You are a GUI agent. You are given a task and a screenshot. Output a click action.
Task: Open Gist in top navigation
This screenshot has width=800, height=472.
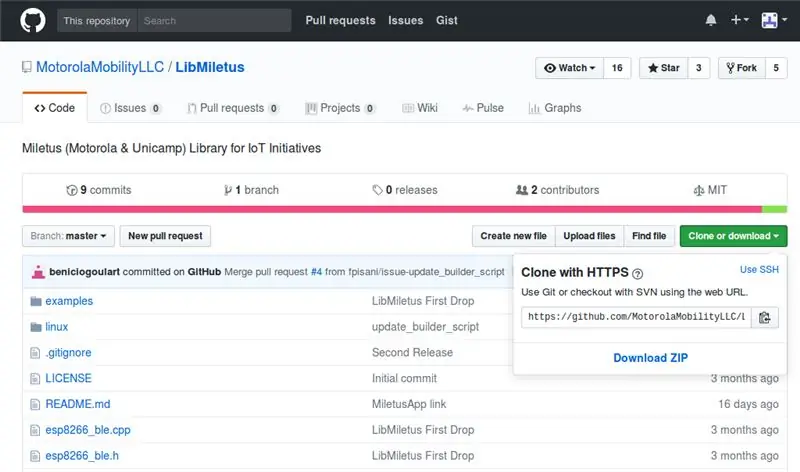tap(446, 20)
